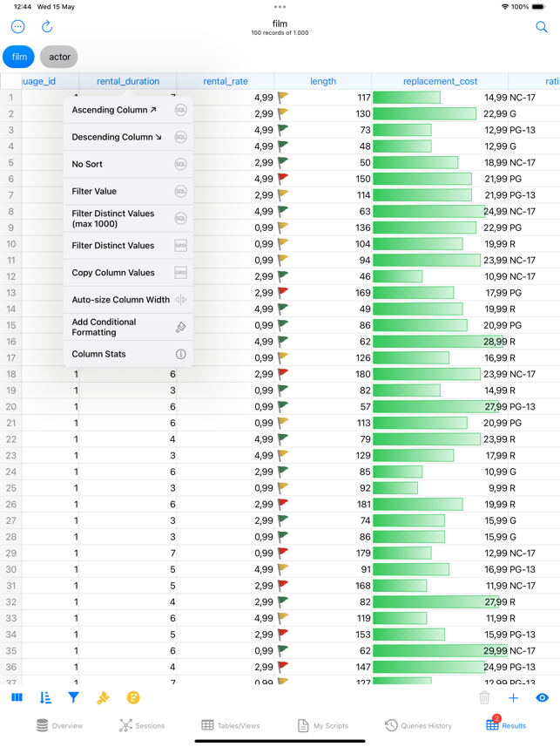Refresh the film table data
560x747 pixels.
click(x=47, y=27)
